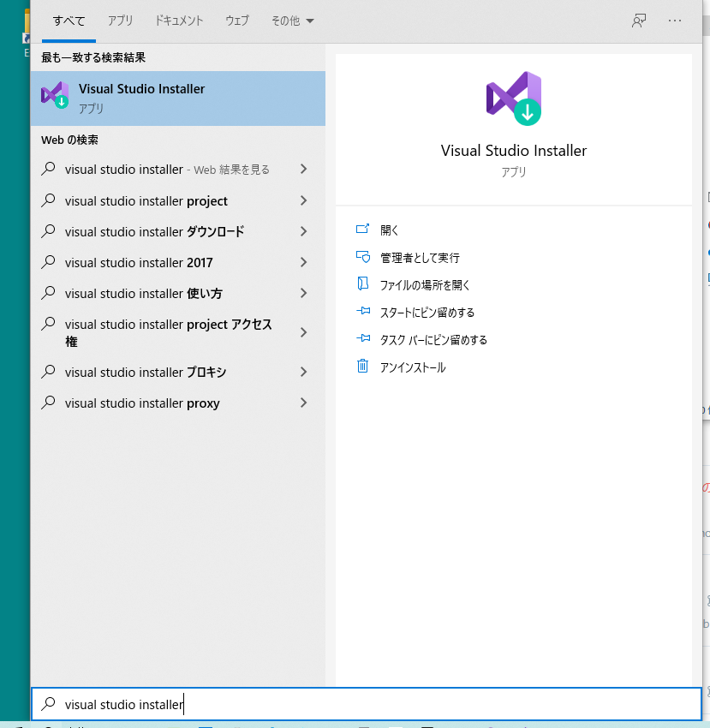Select 'visual studio installer - Web 結果を見る' suggestion
This screenshot has height=728, width=710.
tap(178, 169)
